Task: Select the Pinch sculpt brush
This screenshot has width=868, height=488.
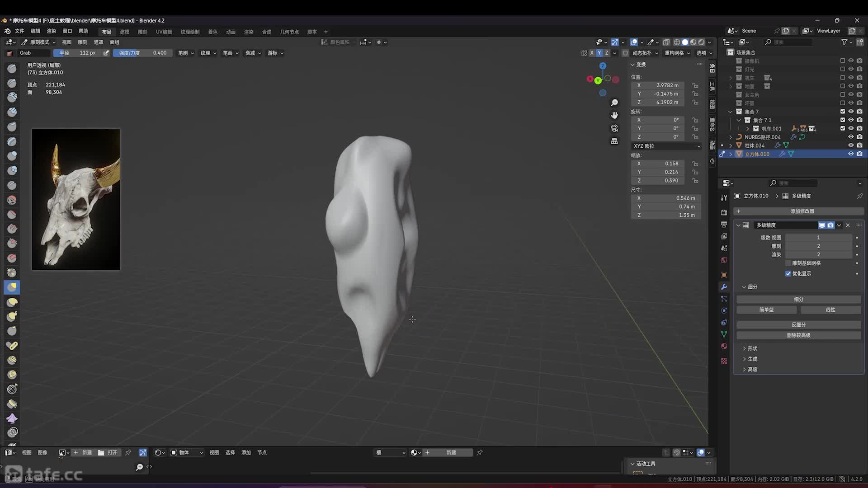Action: coord(12,272)
